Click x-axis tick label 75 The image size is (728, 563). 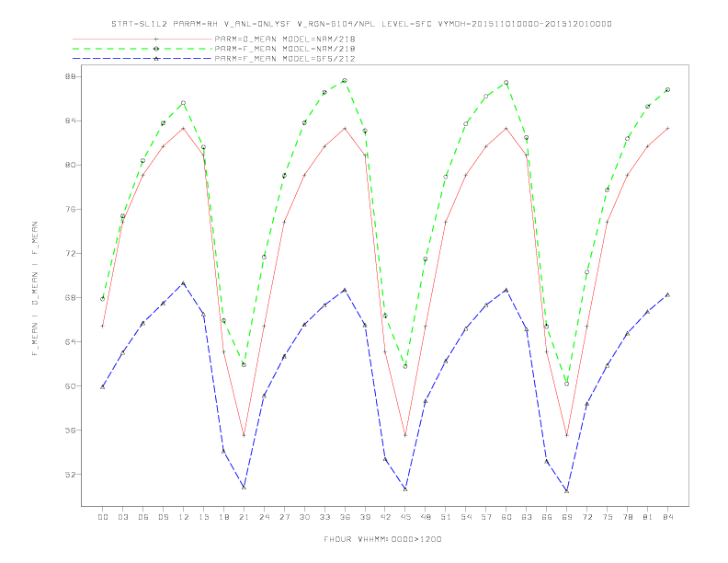pyautogui.click(x=607, y=517)
